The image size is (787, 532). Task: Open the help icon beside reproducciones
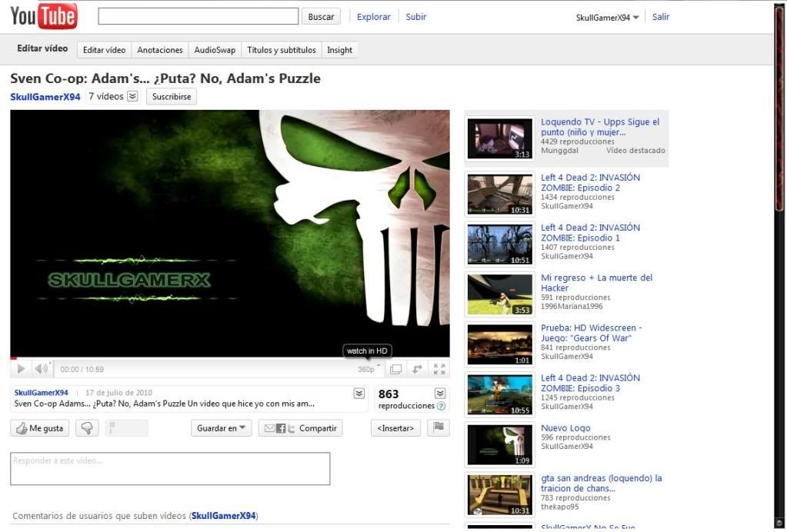[441, 406]
